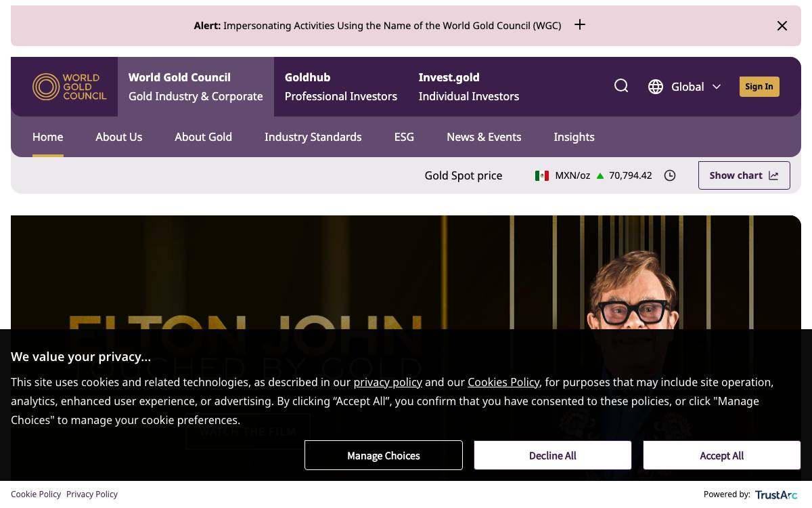
Task: Click Accept All cookies button
Action: point(722,456)
